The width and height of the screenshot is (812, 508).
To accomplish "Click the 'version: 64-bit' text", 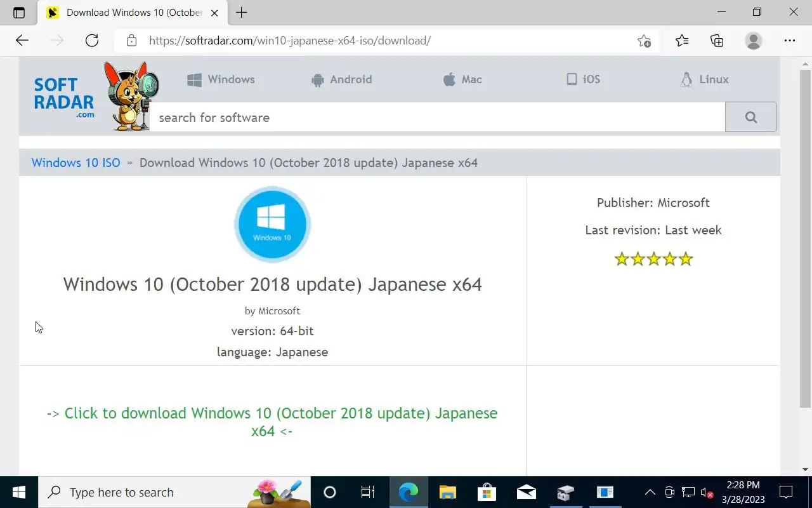I will click(272, 331).
